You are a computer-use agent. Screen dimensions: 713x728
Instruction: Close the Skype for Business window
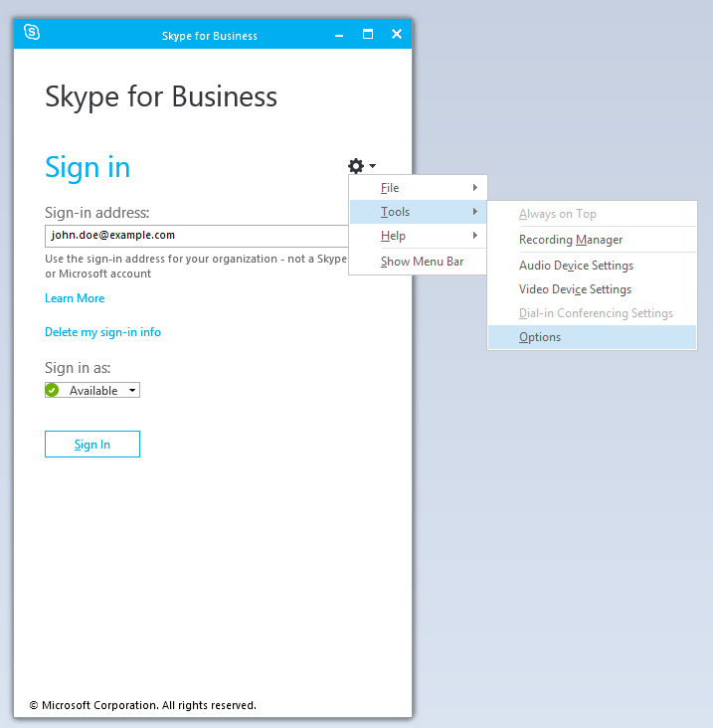(397, 34)
